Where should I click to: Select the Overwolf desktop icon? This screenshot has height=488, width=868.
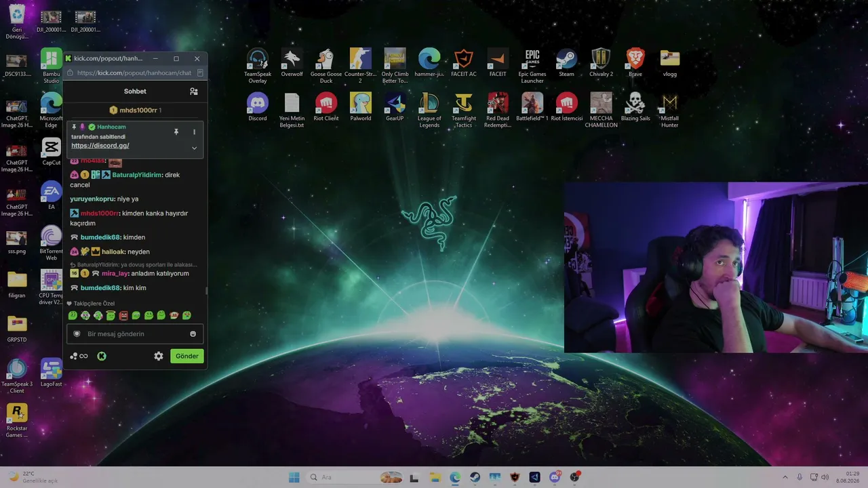(292, 62)
